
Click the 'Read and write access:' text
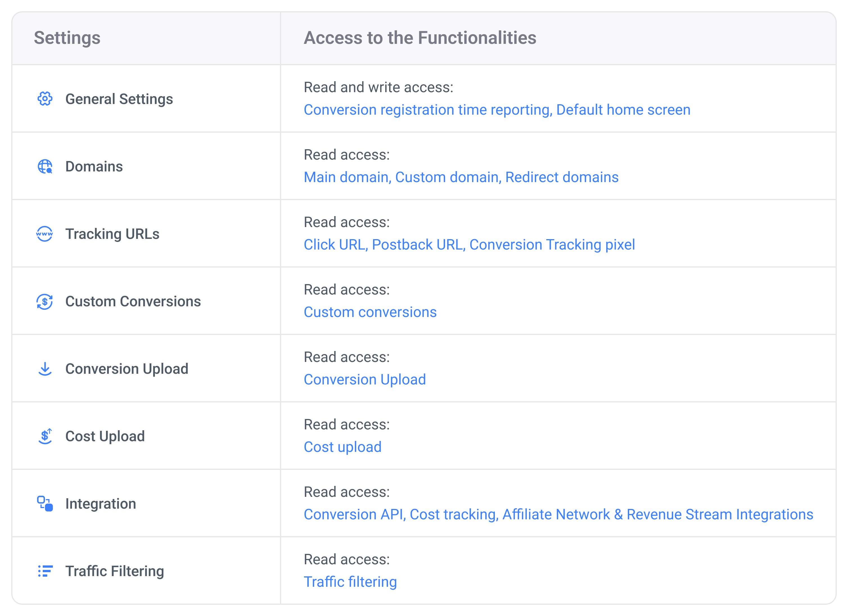pyautogui.click(x=378, y=87)
